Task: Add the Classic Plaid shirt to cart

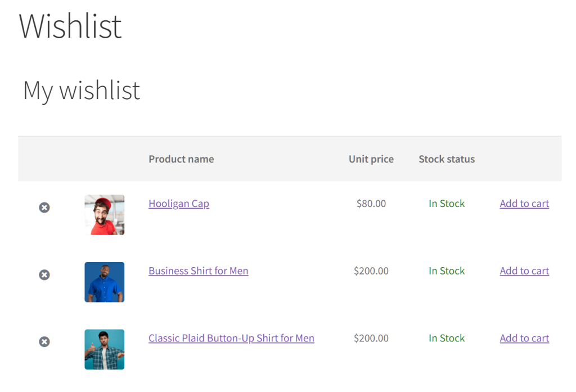Action: coord(524,337)
